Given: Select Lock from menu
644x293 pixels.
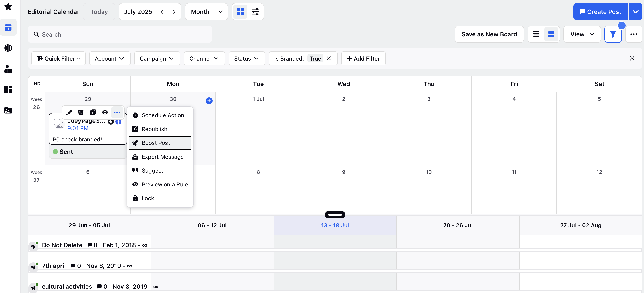Looking at the screenshot, I should tap(160, 198).
